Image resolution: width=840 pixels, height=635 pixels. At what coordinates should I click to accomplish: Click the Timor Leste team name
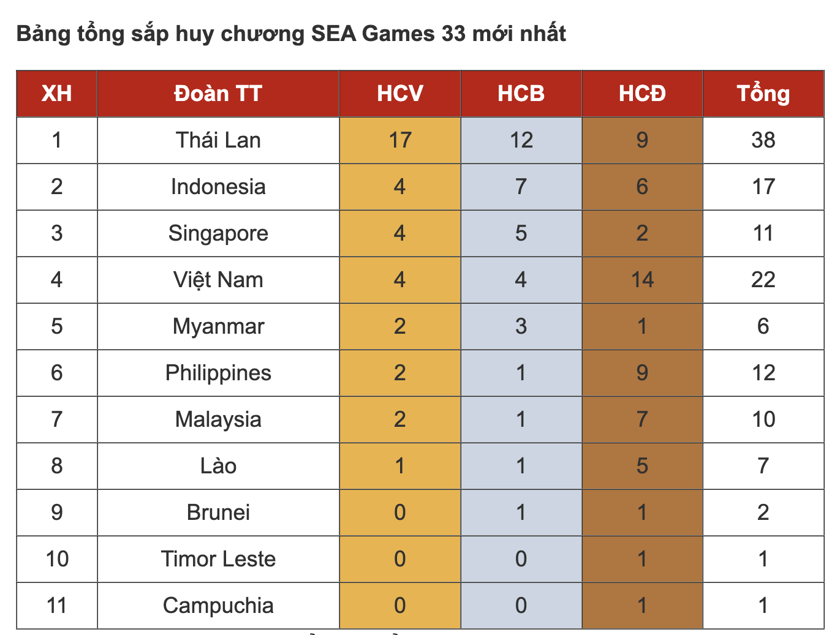click(218, 559)
